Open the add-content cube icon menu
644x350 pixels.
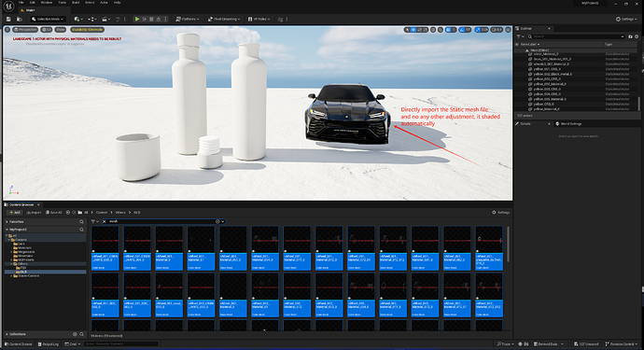point(78,19)
